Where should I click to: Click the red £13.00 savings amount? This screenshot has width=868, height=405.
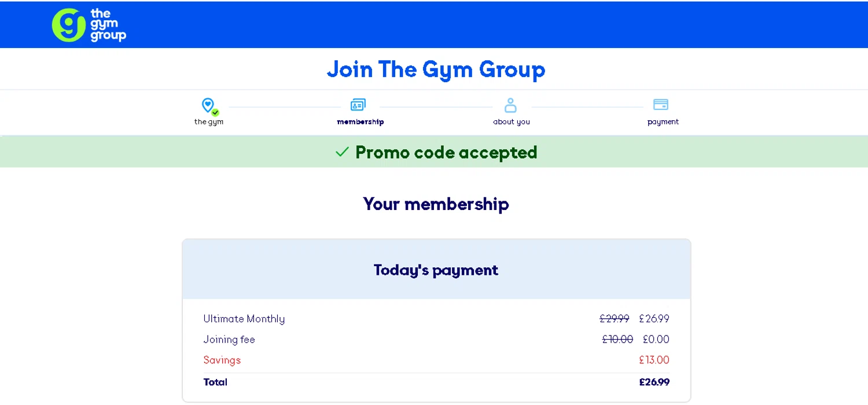pyautogui.click(x=654, y=360)
